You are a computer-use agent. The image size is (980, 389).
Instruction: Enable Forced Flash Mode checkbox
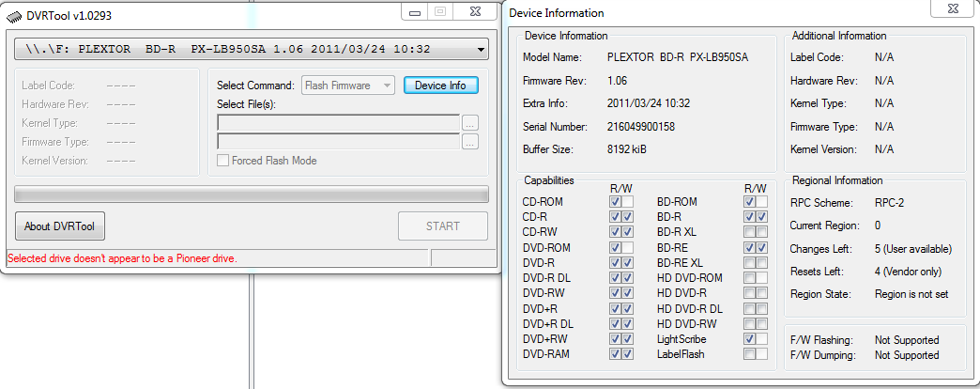[222, 161]
